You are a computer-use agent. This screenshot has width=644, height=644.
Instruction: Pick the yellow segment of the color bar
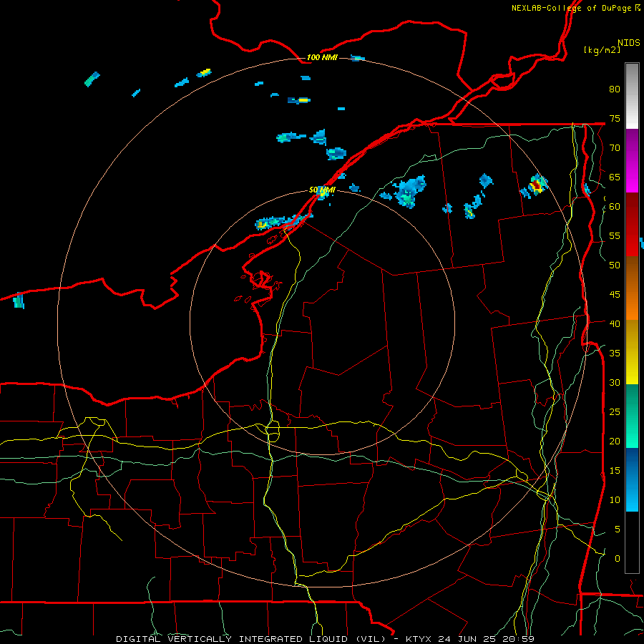tap(632, 352)
